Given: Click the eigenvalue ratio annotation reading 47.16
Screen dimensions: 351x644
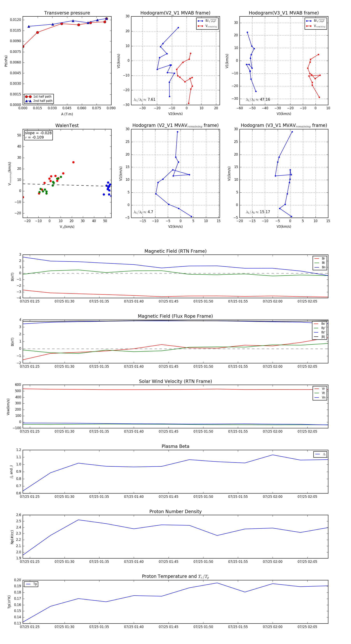Looking at the screenshot, I should (x=258, y=100).
